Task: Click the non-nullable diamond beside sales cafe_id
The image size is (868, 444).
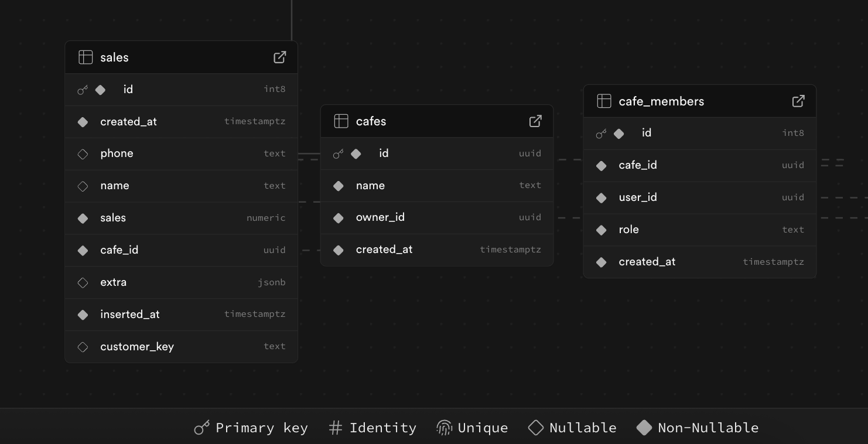Action: 83,251
